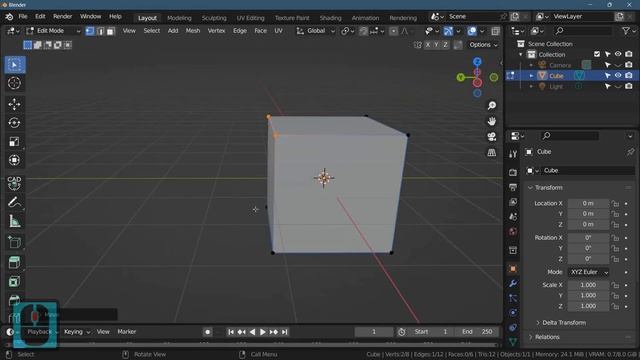The height and width of the screenshot is (360, 640).
Task: Play the animation
Action: (x=262, y=332)
